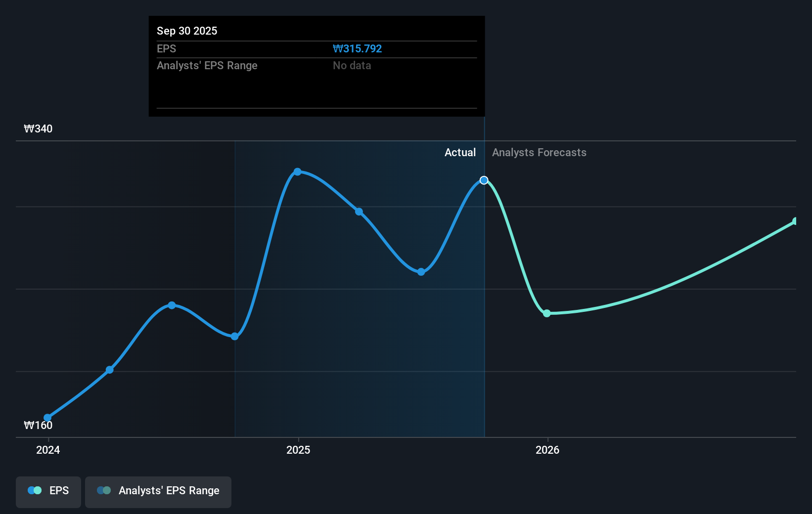The width and height of the screenshot is (812, 514).
Task: Open the Analysts' EPS Range row showing No data
Action: pos(207,65)
